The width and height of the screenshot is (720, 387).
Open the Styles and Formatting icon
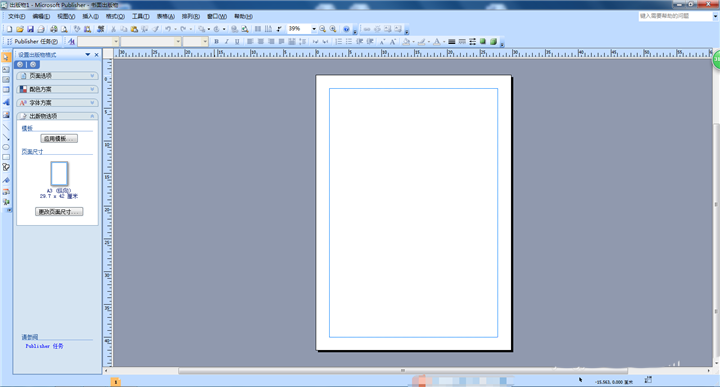click(71, 42)
